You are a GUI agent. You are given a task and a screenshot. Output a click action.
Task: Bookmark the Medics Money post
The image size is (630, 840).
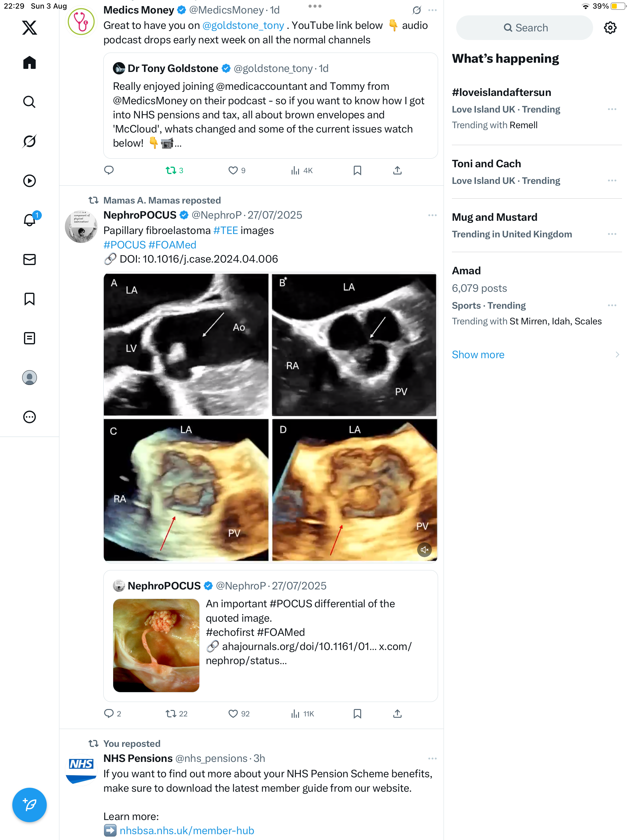357,171
